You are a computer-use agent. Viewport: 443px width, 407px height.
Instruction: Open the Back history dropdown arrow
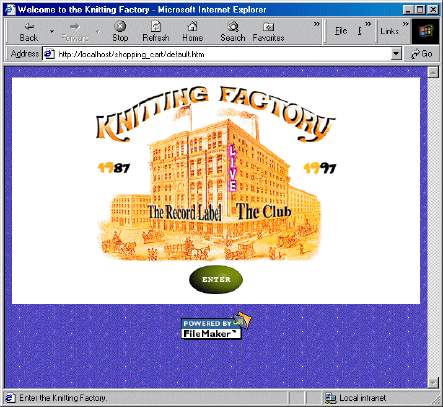[52, 32]
